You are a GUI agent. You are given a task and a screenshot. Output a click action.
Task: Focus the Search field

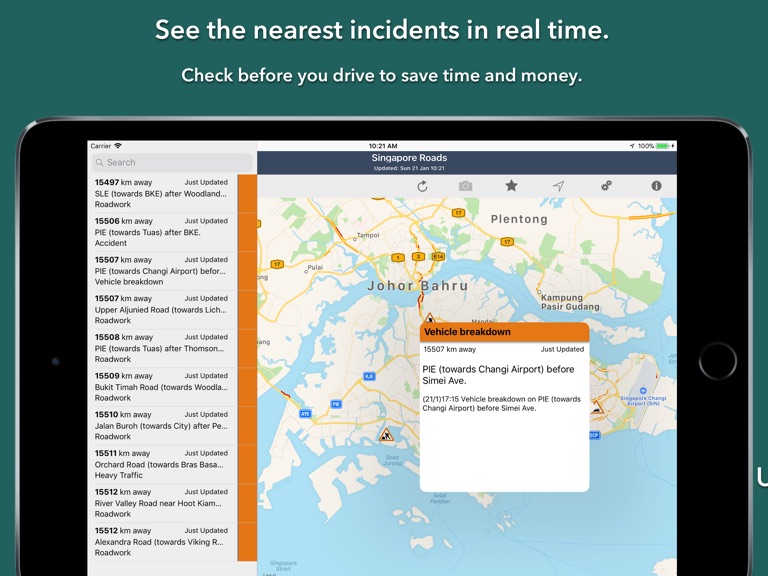click(x=172, y=162)
